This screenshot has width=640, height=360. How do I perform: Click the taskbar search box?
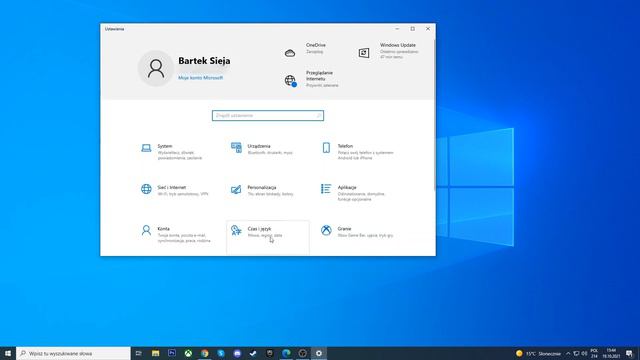pos(73,353)
